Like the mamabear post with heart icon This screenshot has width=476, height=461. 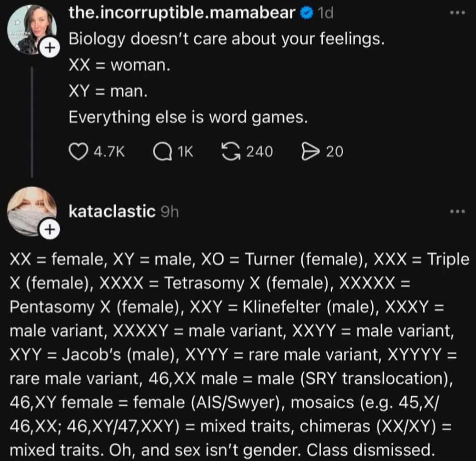pos(78,152)
